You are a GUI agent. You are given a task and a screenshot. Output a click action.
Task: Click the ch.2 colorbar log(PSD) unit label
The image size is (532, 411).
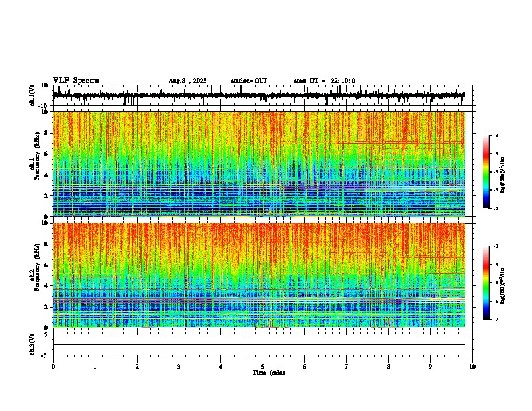click(x=503, y=285)
